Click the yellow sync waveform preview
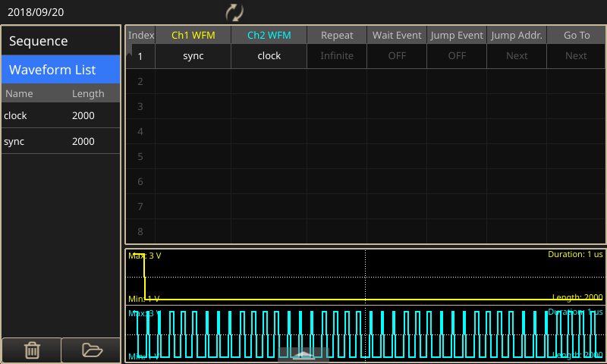 (365, 277)
